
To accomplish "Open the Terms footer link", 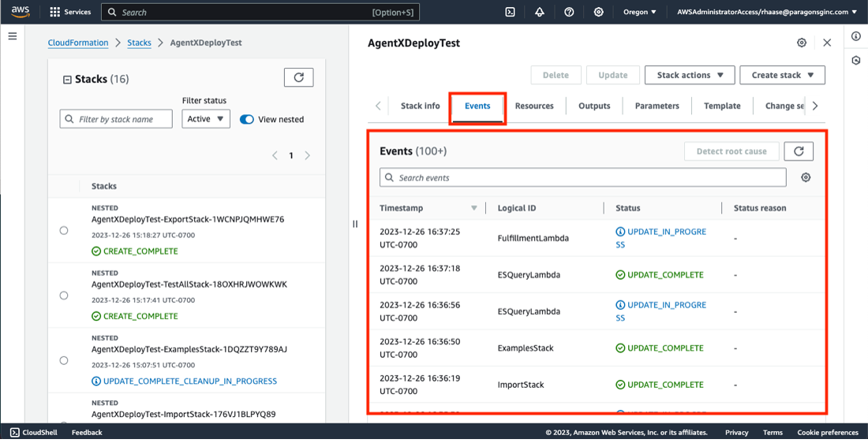I will tap(773, 433).
